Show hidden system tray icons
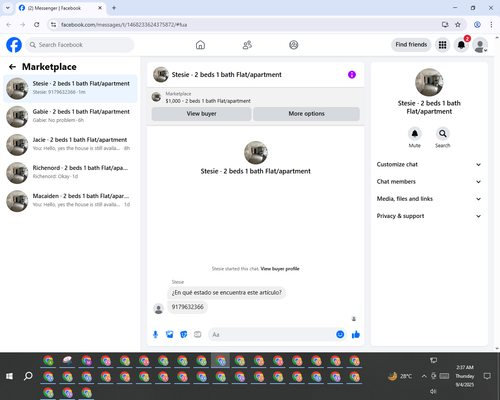 tap(424, 376)
